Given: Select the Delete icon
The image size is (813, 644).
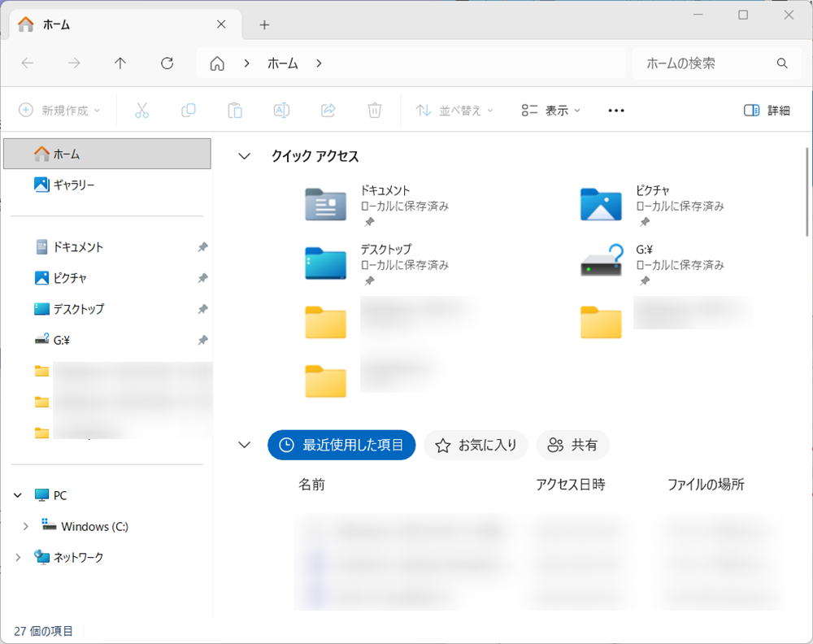Looking at the screenshot, I should 374,110.
